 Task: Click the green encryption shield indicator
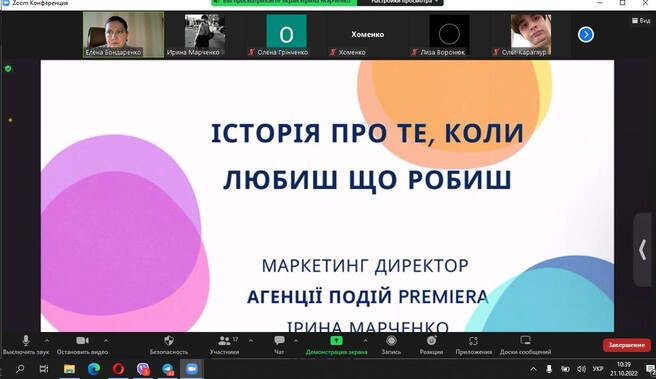[x=8, y=69]
